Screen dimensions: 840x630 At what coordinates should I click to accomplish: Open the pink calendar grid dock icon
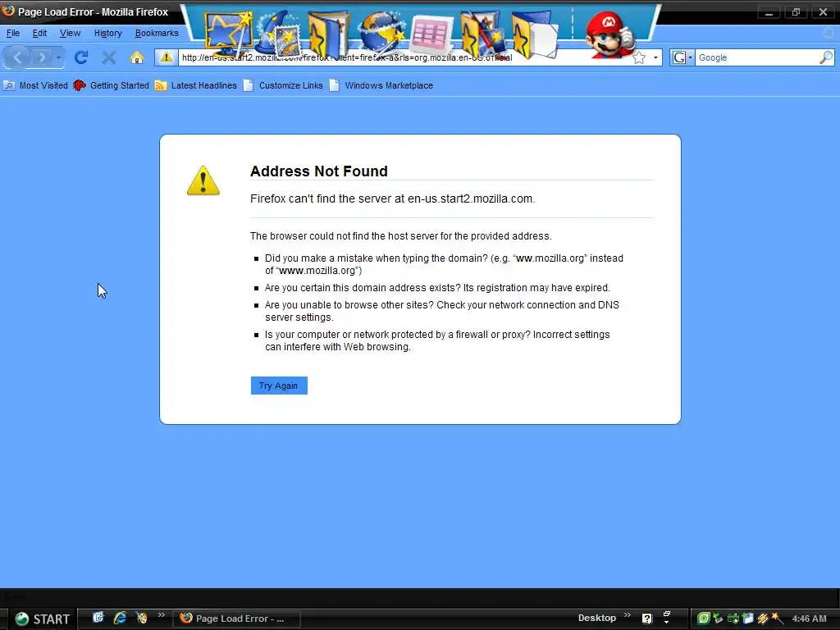click(431, 35)
